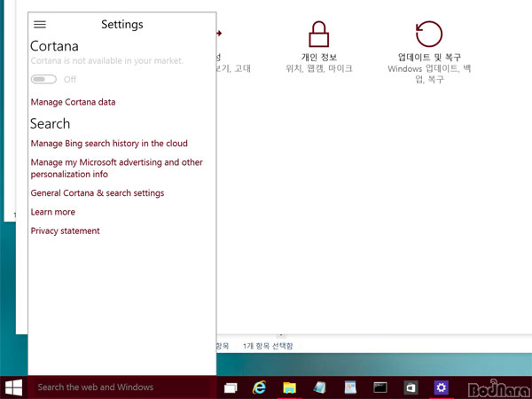
Task: Open File Explorer from the taskbar
Action: (289, 387)
